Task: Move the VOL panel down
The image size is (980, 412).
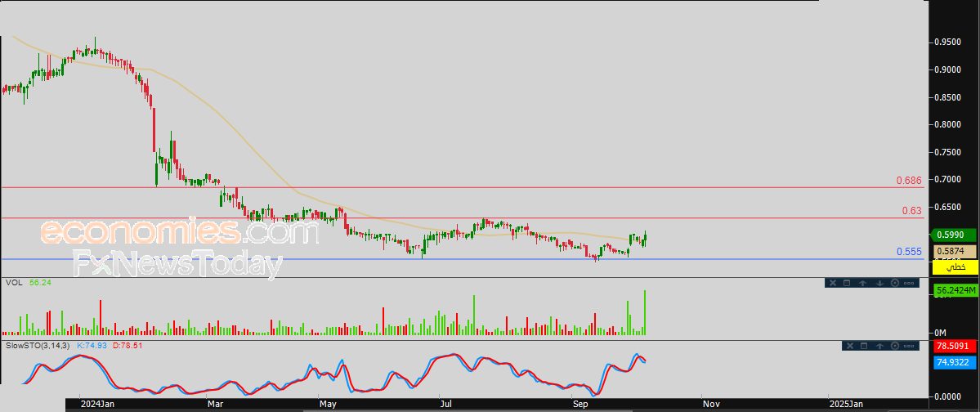Action: point(879,284)
